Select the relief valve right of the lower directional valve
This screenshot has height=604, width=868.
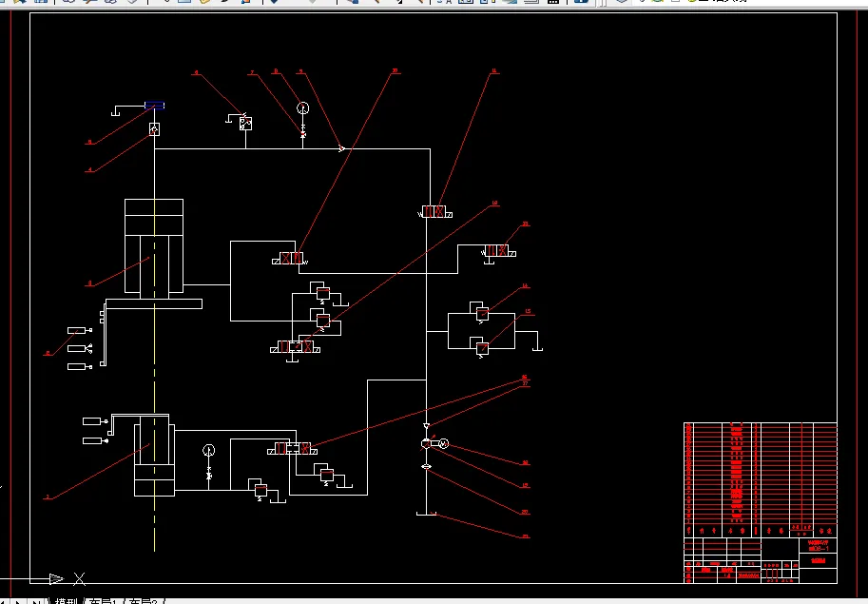click(327, 475)
